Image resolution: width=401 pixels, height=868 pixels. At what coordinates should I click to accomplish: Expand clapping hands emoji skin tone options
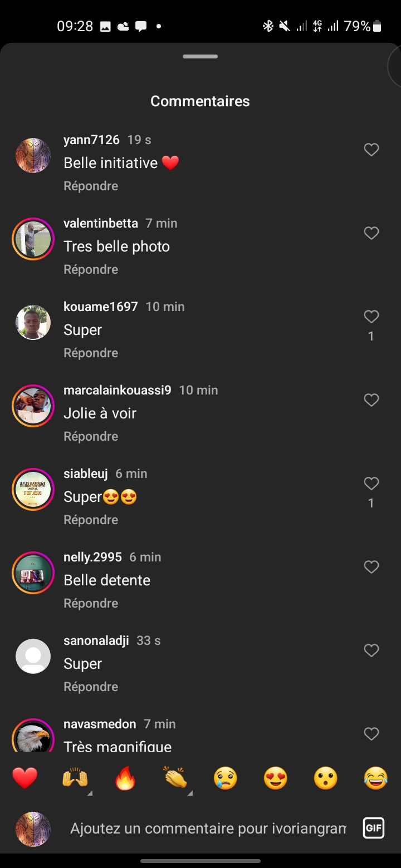(x=190, y=793)
